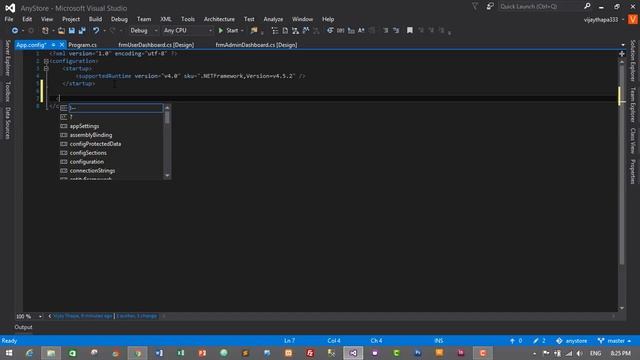Click the unpublished commits up-arrow icon
The width and height of the screenshot is (640, 360).
click(x=512, y=341)
